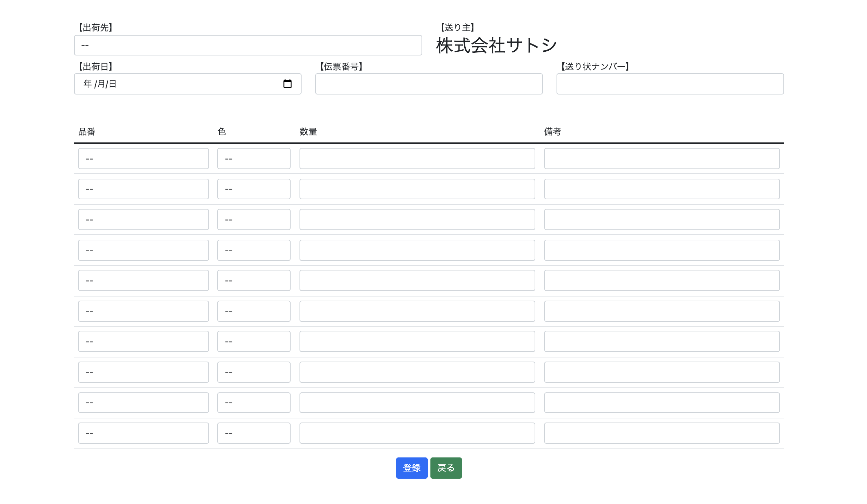Open the 色 dropdown in row 1
Viewport: 867px width, 504px height.
point(254,159)
